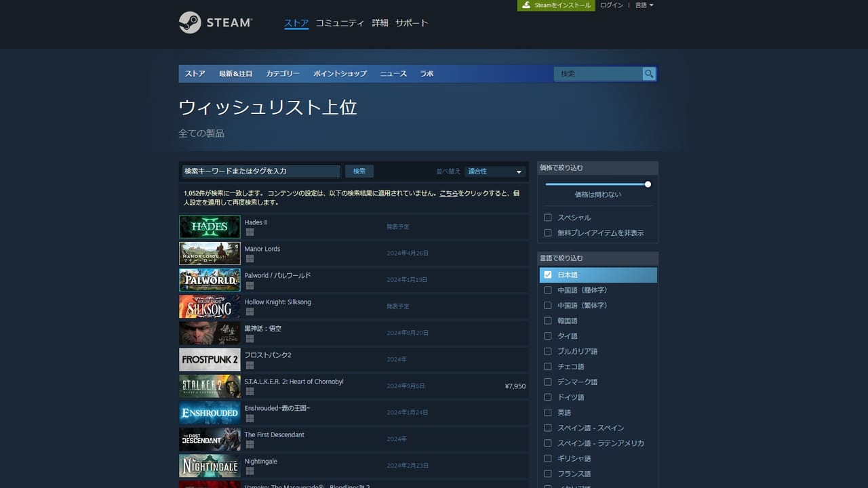Open The First Descendant capsule image
This screenshot has height=488, width=868.
coord(210,439)
